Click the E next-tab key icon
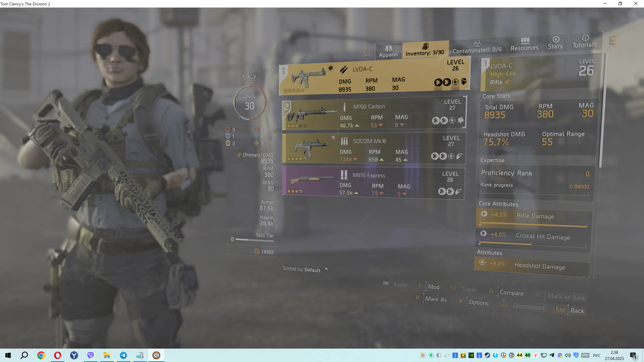 tap(612, 40)
